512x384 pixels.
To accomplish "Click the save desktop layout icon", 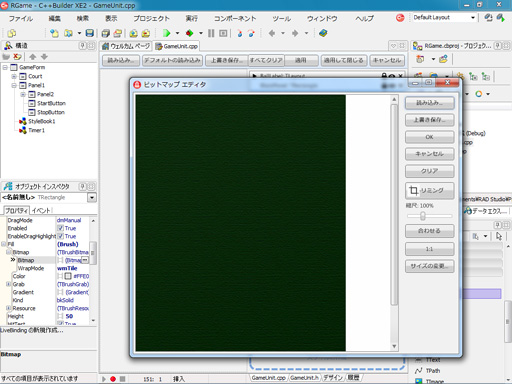I will pyautogui.click(x=488, y=17).
